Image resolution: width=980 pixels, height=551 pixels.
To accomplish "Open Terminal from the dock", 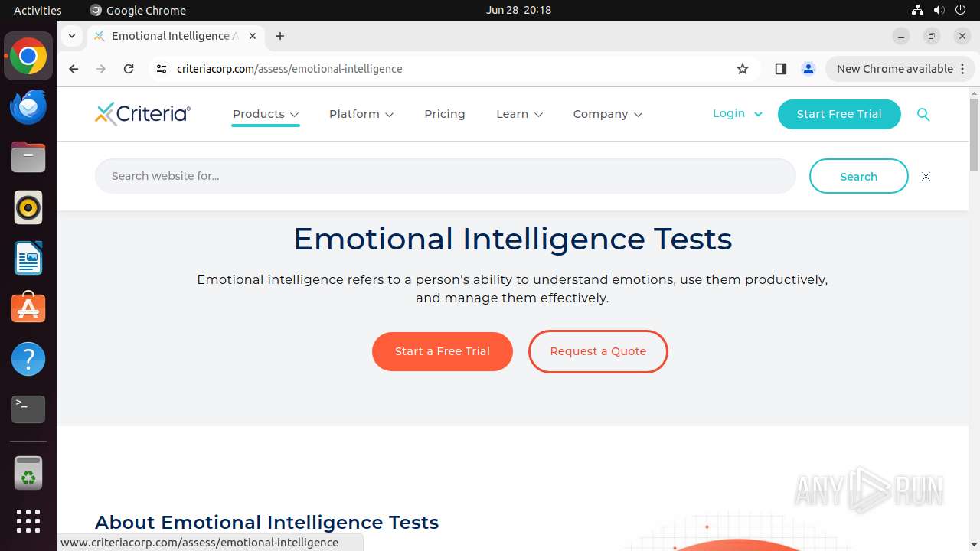I will point(28,409).
